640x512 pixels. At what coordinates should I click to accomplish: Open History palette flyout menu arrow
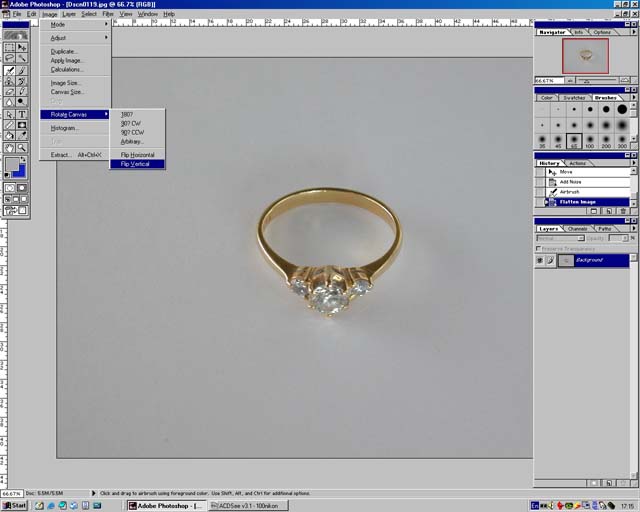coord(633,163)
